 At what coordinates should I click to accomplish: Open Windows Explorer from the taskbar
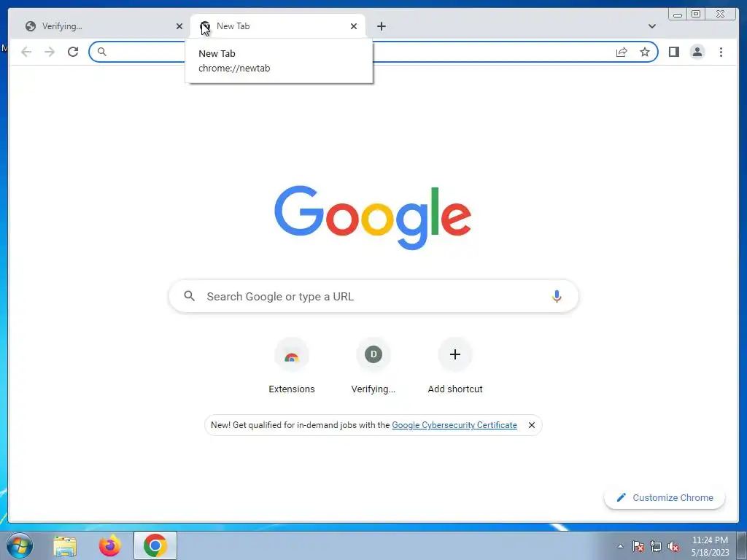tap(65, 545)
